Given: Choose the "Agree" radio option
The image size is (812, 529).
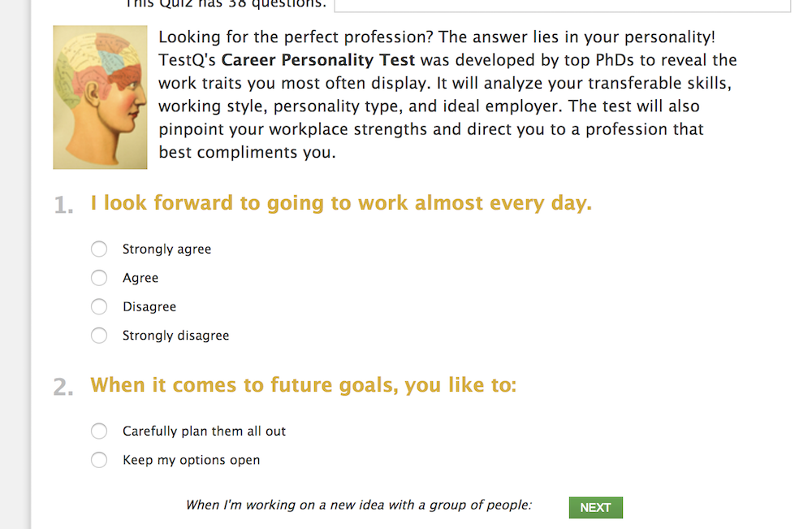Looking at the screenshot, I should (99, 278).
